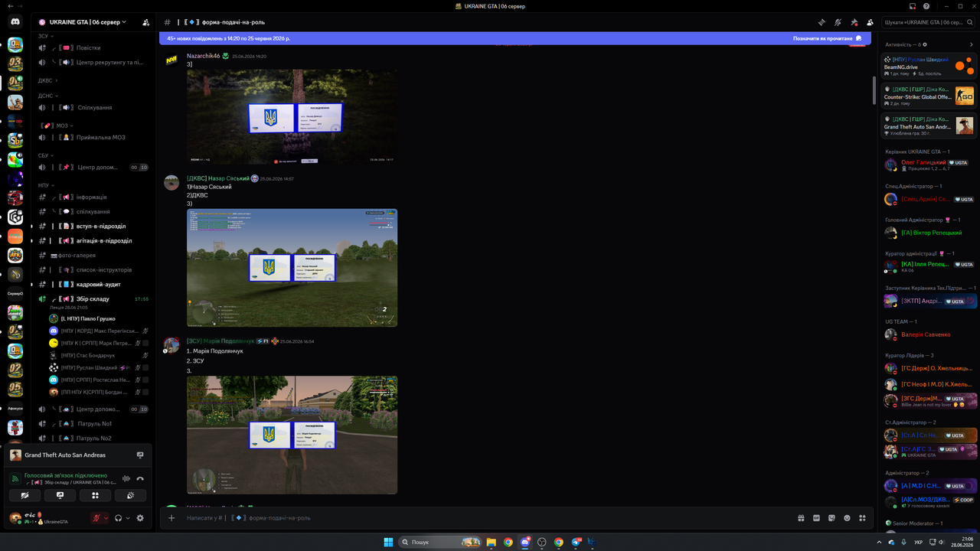The height and width of the screenshot is (551, 980).
Task: Open the soundboard in voice panel
Action: pyautogui.click(x=130, y=495)
